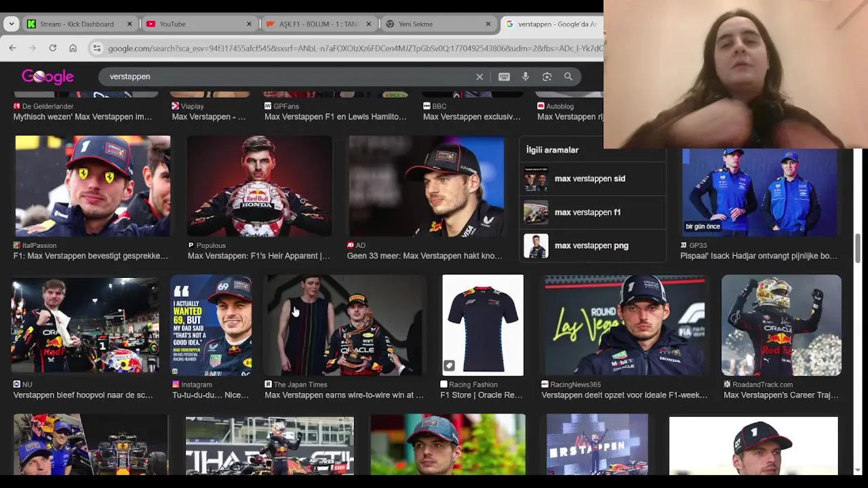Open 'Max Verstappen's Career Traj...' link

pos(781,395)
